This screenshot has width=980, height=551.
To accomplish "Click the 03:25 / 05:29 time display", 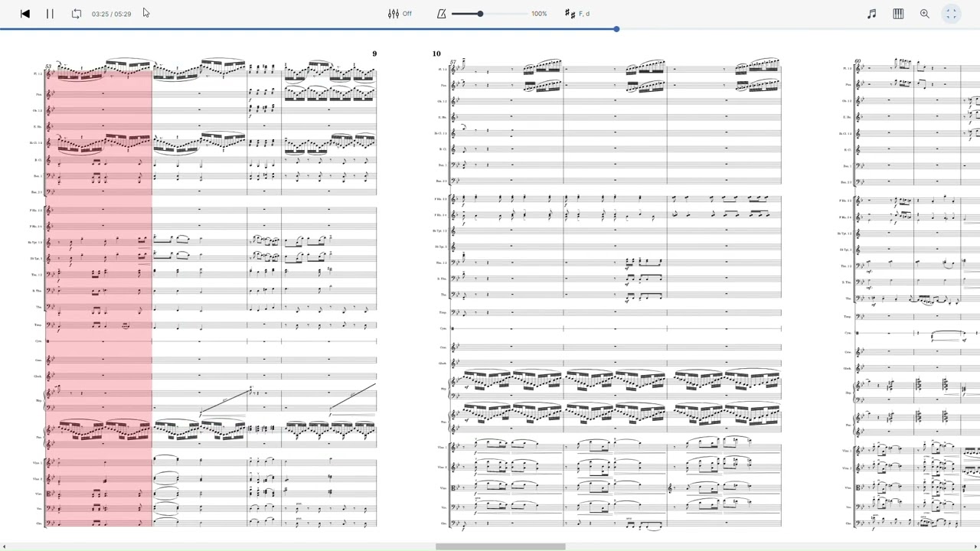I will point(111,14).
